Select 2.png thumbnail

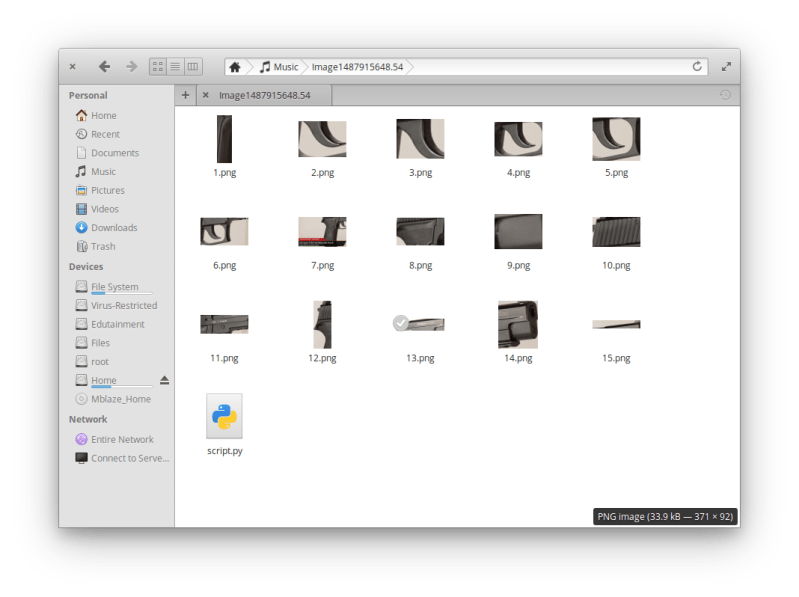(322, 139)
